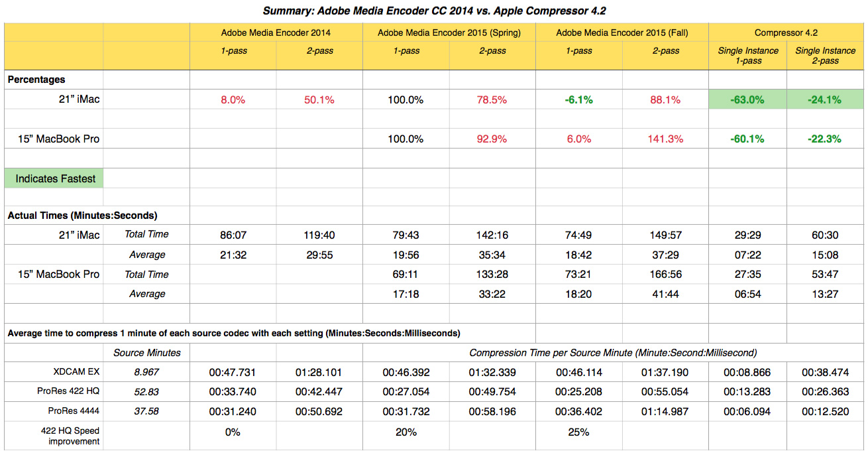
Task: Click the '01:14.987' ProRes 4444 cell
Action: point(666,412)
